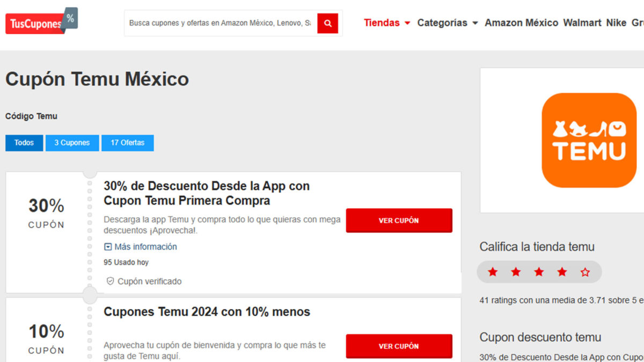644x362 pixels.
Task: Open the Walmart store link
Action: click(582, 23)
